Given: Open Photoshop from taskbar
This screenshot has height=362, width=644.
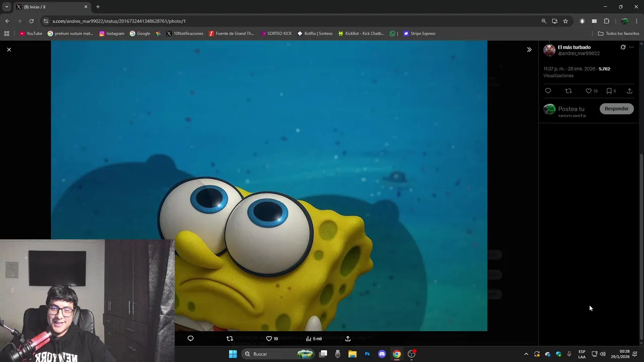Looking at the screenshot, I should 367,354.
